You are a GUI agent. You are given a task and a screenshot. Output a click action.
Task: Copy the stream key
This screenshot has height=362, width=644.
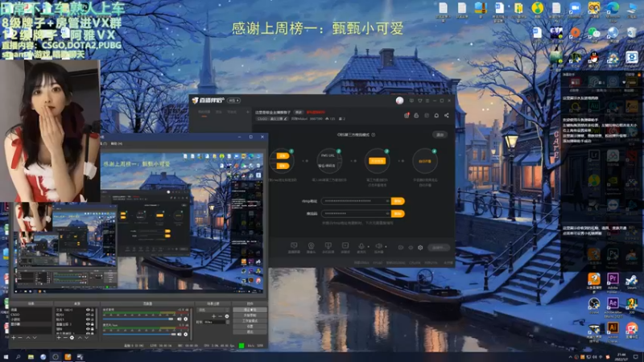coord(398,214)
